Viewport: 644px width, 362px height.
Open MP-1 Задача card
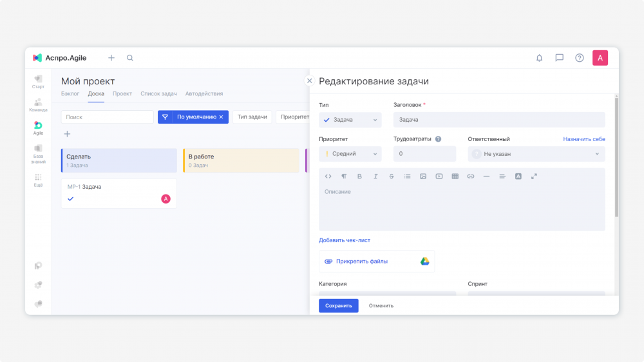pyautogui.click(x=118, y=193)
